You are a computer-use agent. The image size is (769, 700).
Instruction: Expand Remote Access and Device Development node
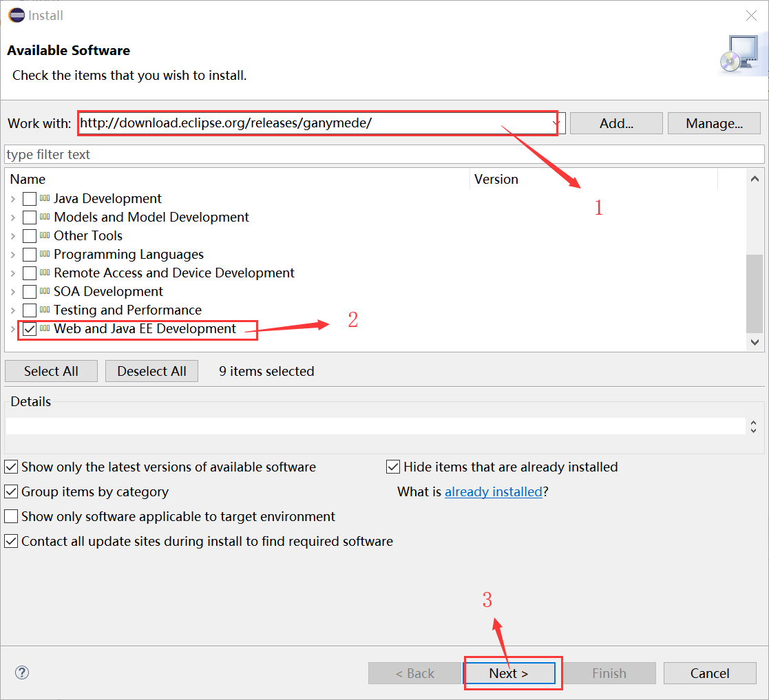pyautogui.click(x=13, y=273)
